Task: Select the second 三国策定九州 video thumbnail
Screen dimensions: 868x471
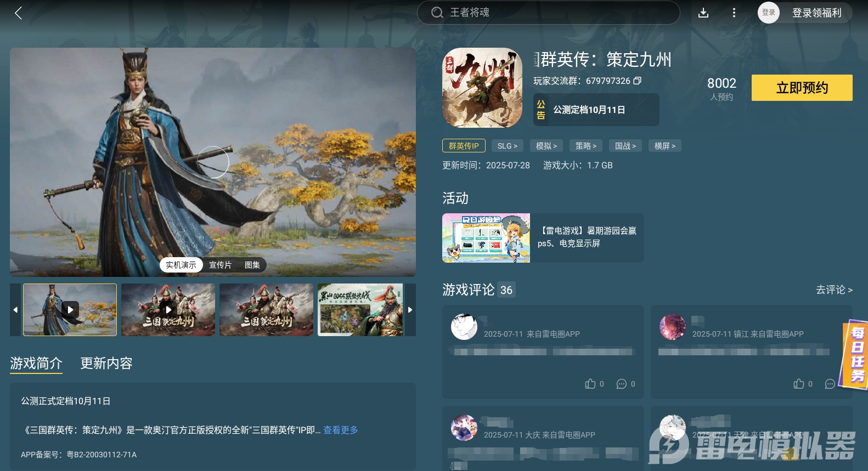Action: point(168,310)
